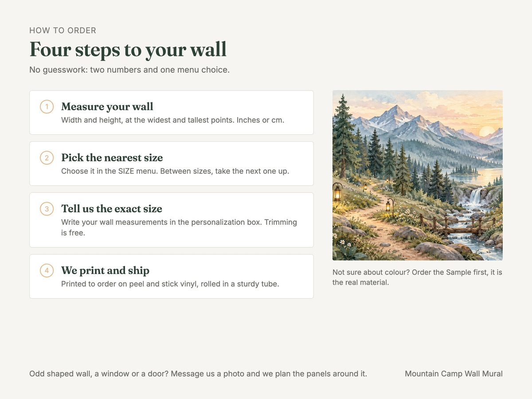Click the Mountain Camp Wall Mural footer label
Screen dimensions: 532x399
point(454,374)
